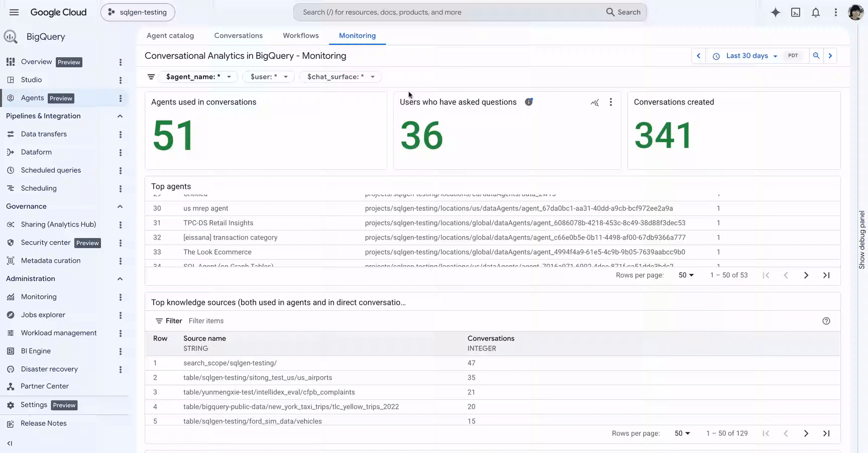The height and width of the screenshot is (453, 868).
Task: Click The Look Ecommerce agent row
Action: [492, 252]
